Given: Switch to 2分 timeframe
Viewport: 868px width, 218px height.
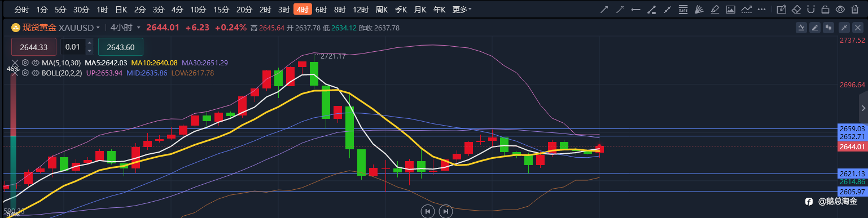Looking at the screenshot, I should coord(140,10).
